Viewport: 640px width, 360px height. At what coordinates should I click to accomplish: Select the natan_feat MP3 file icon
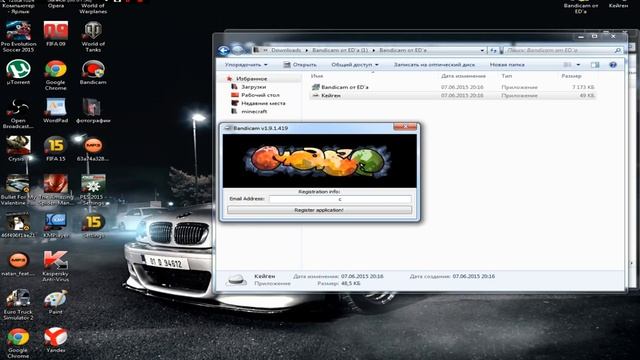click(x=18, y=264)
